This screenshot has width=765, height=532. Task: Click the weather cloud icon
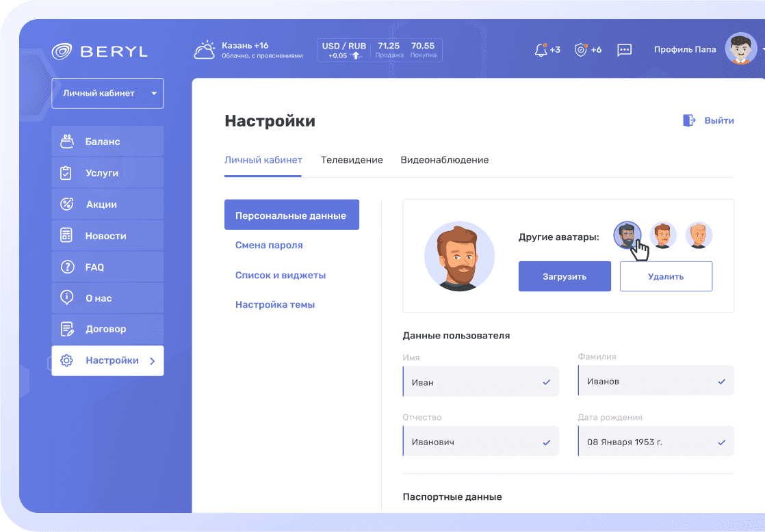(x=205, y=51)
